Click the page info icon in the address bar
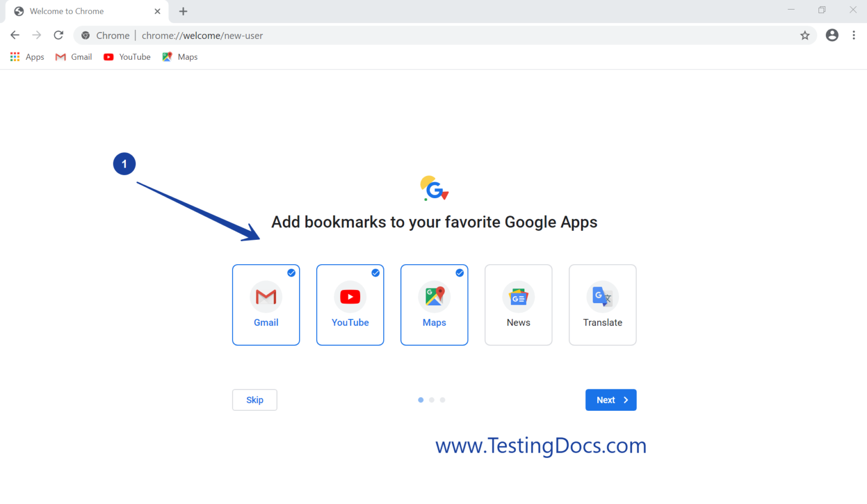Image resolution: width=867 pixels, height=504 pixels. pos(85,35)
